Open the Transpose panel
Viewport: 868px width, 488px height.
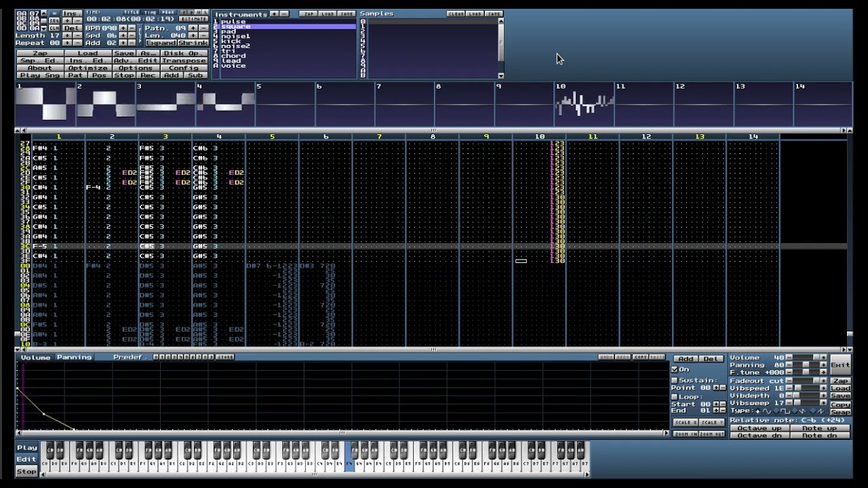[184, 60]
